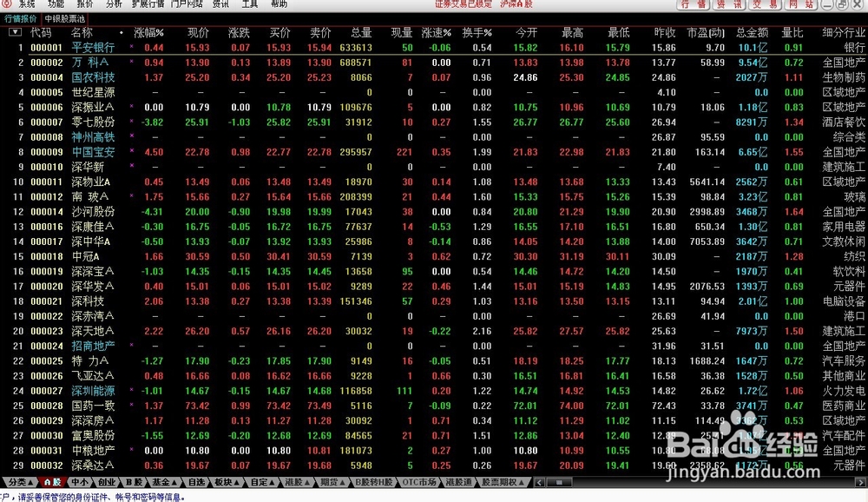Select stock row 万 科A
This screenshot has width=868, height=502.
pyautogui.click(x=434, y=63)
